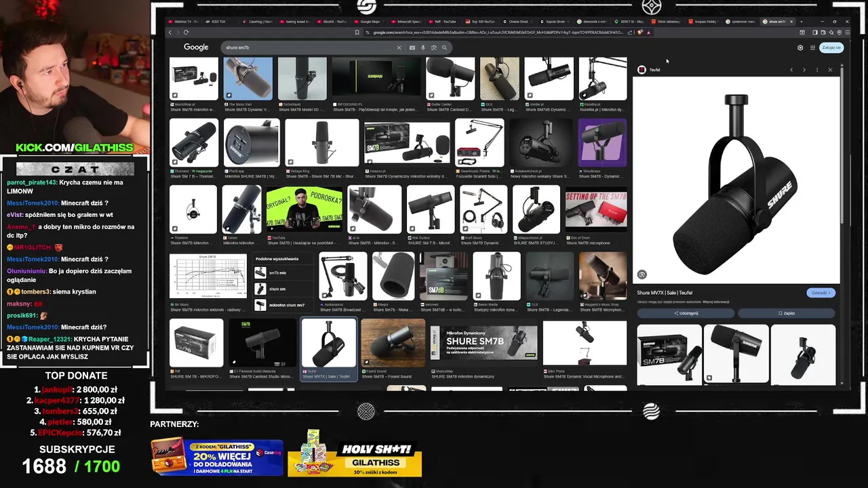Focus the search field containing 'shure sm7b'
This screenshot has width=868, height=488.
pyautogui.click(x=309, y=47)
